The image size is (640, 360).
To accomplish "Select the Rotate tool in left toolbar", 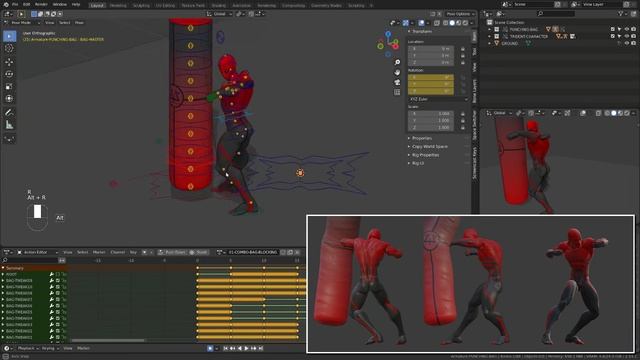I will 9,74.
